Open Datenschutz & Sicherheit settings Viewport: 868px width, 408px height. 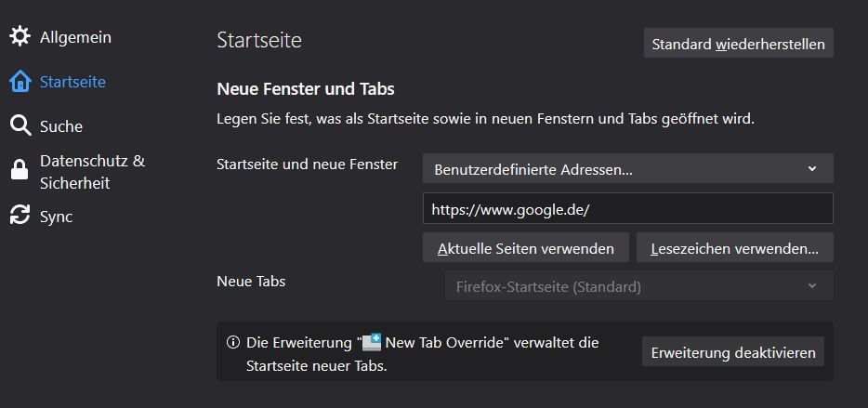coord(92,172)
